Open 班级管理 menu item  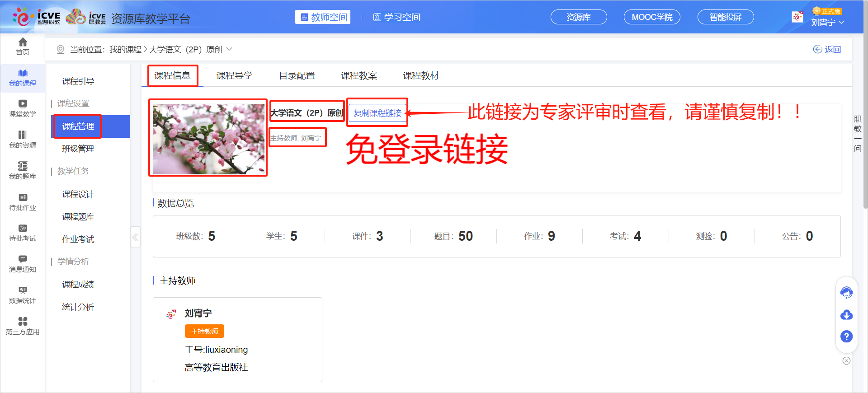pos(78,149)
